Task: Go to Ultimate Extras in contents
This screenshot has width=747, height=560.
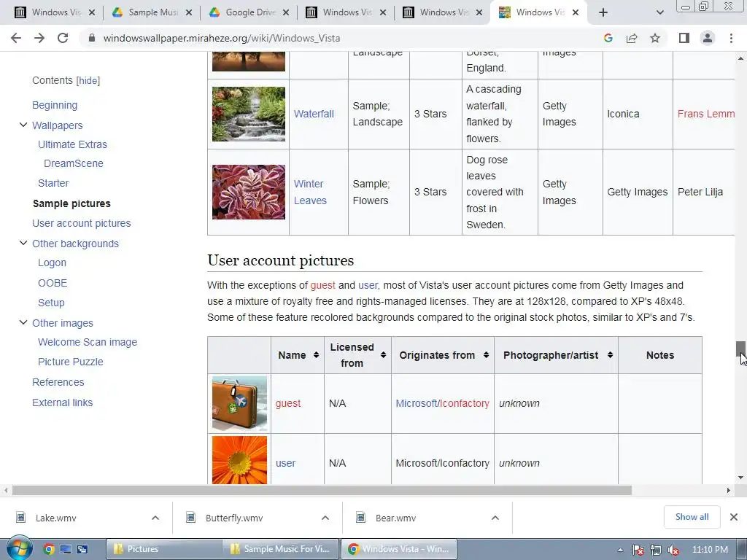Action: pos(72,144)
